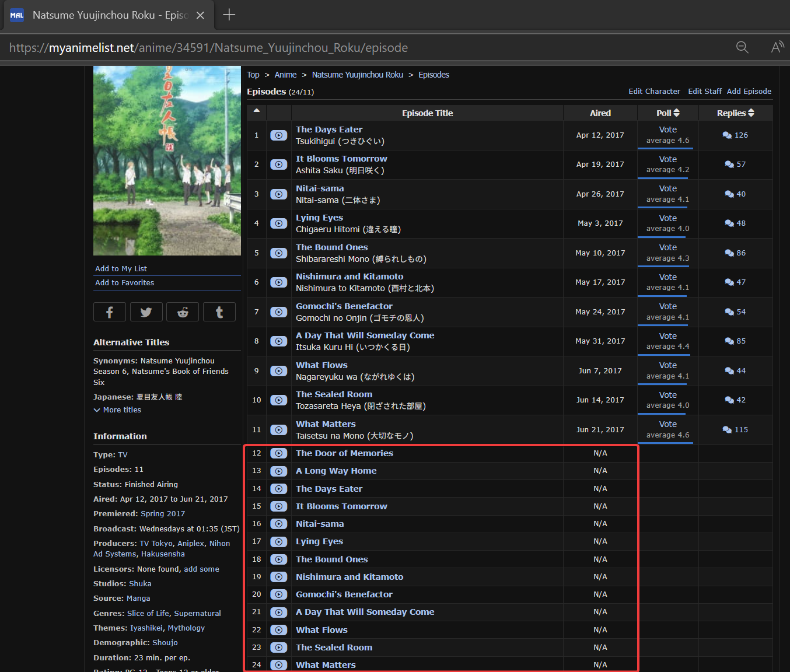Sort episodes by Replies column arrows
This screenshot has width=790, height=672.
click(x=751, y=113)
